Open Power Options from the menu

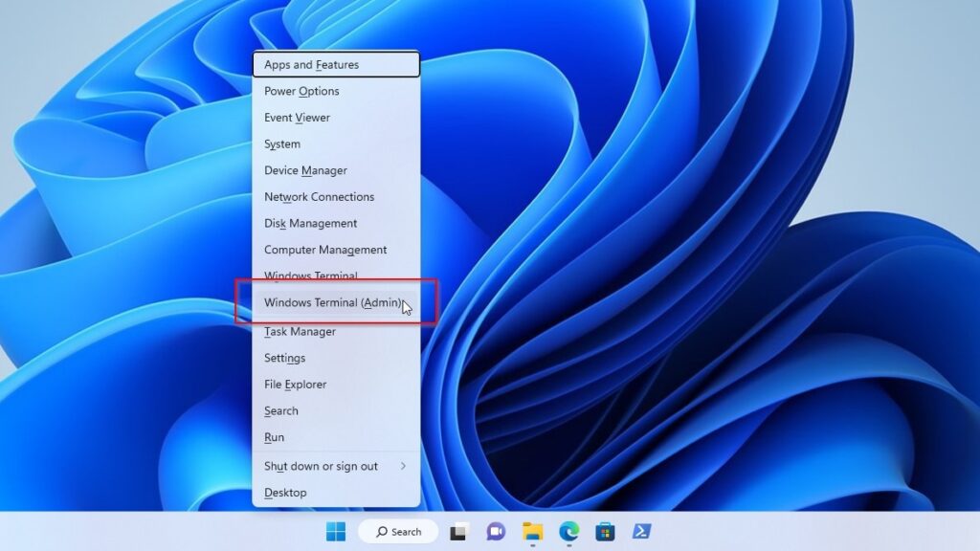tap(336, 91)
